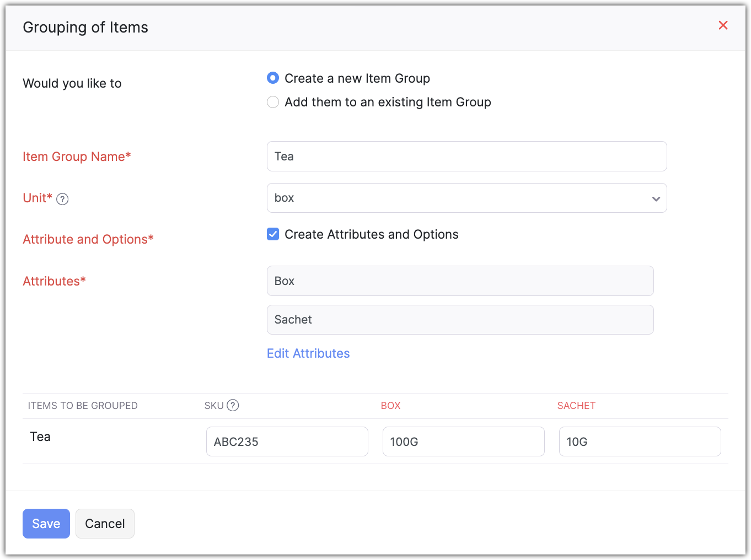This screenshot has height=560, width=751.
Task: Select Create a new Item Group option
Action: pyautogui.click(x=273, y=78)
